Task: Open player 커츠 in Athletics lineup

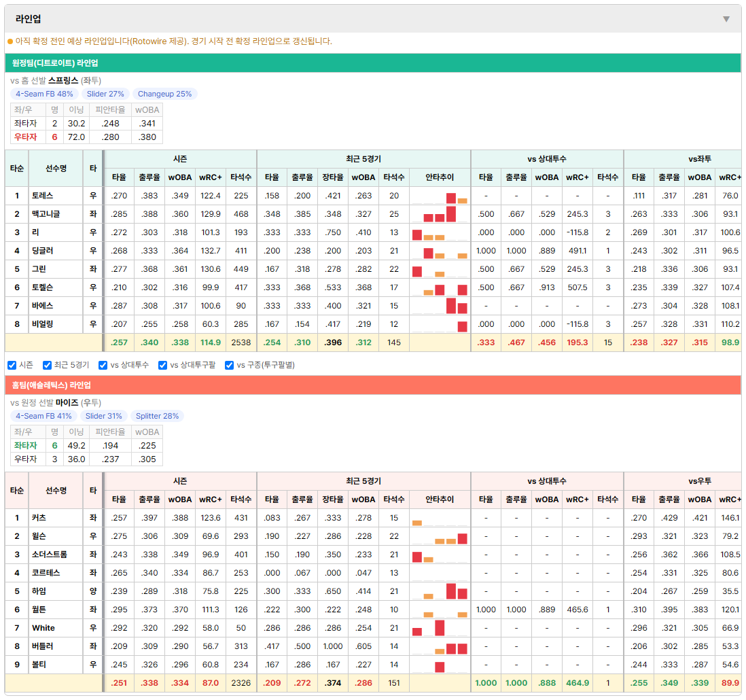Action: coord(39,518)
